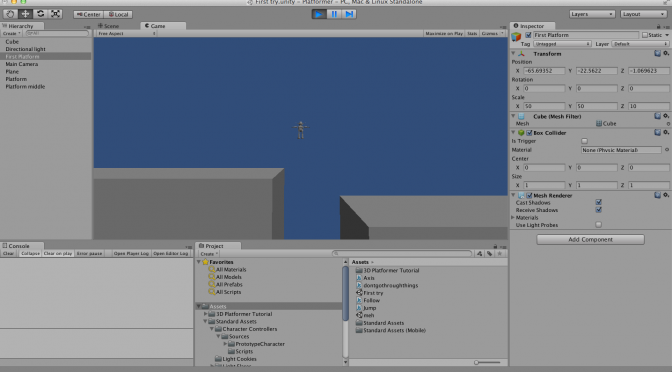The width and height of the screenshot is (672, 372).
Task: Click the Hierarchy search field
Action: 57,33
